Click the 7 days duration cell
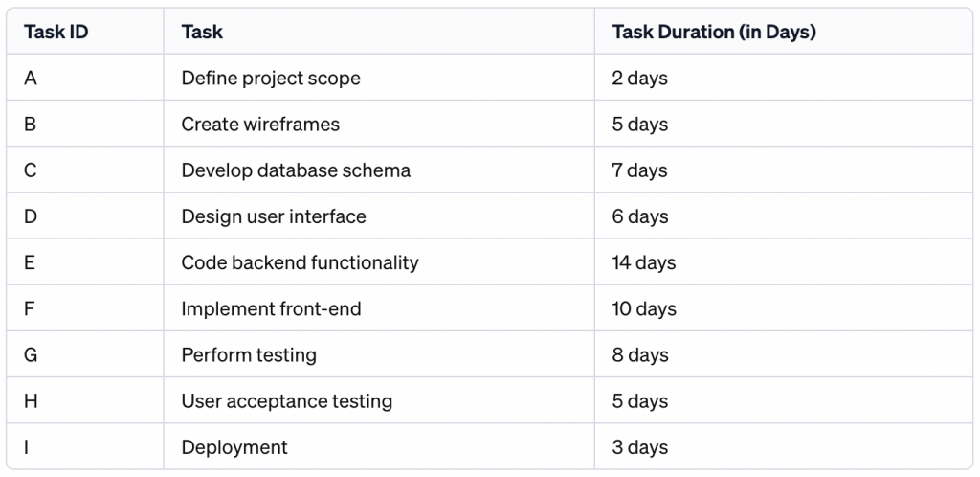The height and width of the screenshot is (477, 980). pos(640,170)
